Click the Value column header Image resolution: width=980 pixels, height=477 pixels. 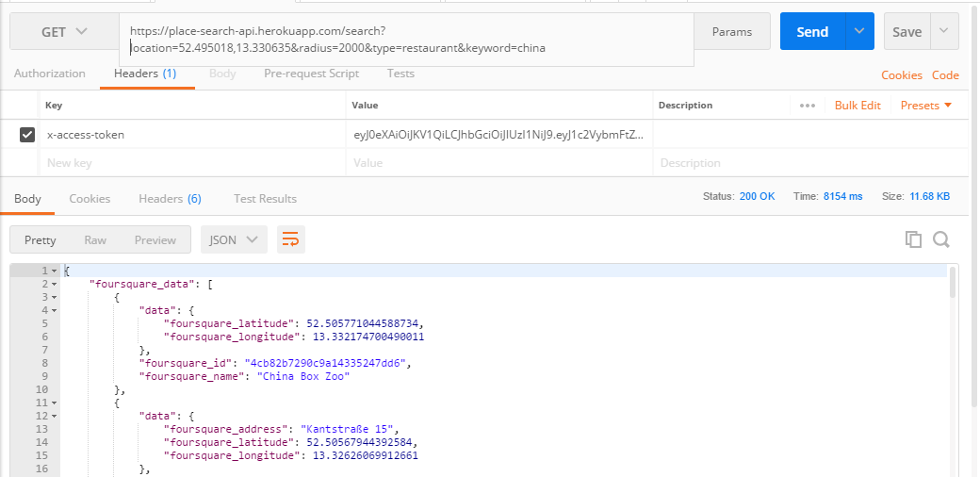click(x=365, y=105)
